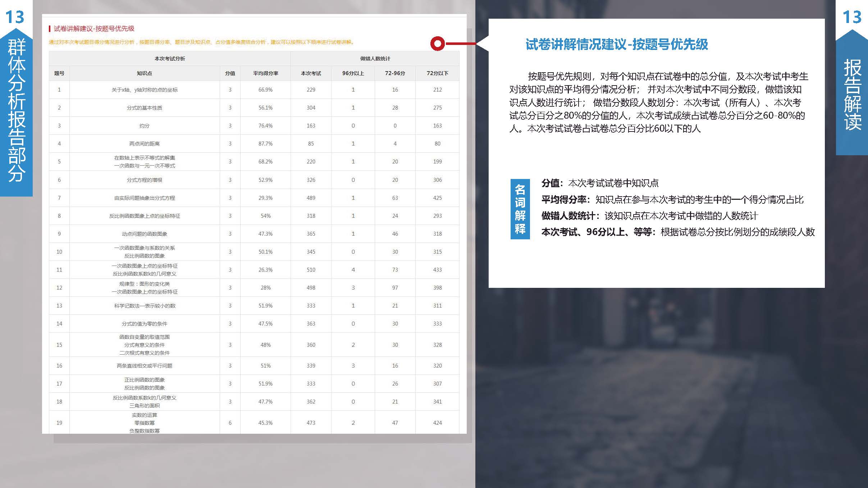Click the 87.7% average score rate
The height and width of the screenshot is (488, 868).
tap(265, 144)
